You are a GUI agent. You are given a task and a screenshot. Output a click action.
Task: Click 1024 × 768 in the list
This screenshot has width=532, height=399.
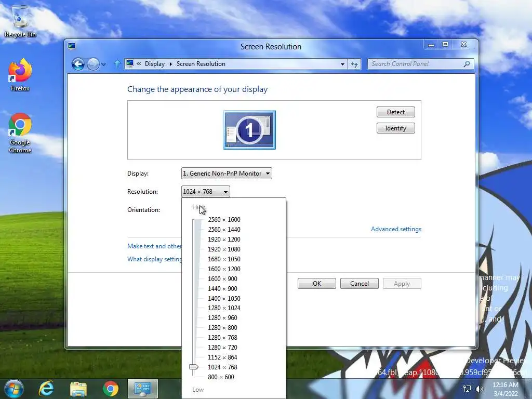[x=222, y=367]
